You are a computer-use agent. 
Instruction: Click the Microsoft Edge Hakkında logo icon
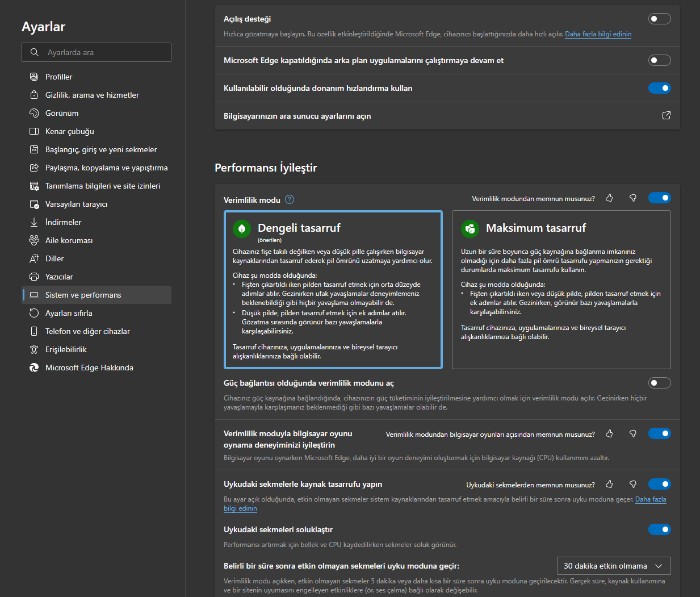pyautogui.click(x=34, y=368)
